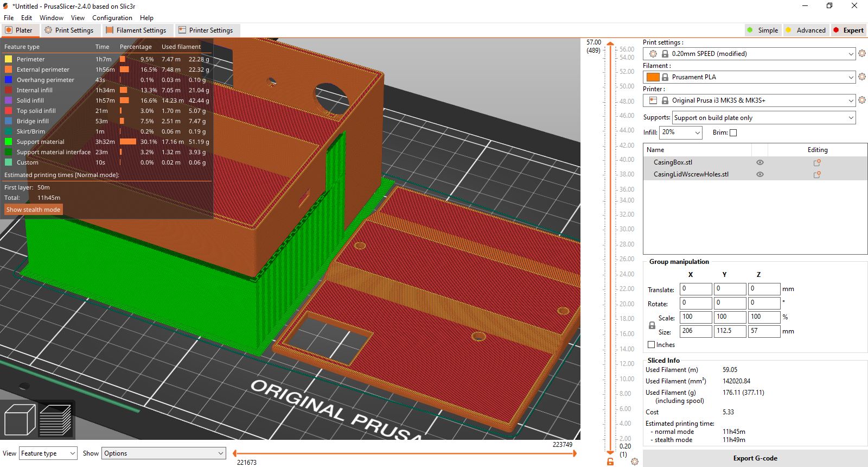Screen dimensions: 868x467
Task: Click the printer preset flag icon
Action: [653, 100]
